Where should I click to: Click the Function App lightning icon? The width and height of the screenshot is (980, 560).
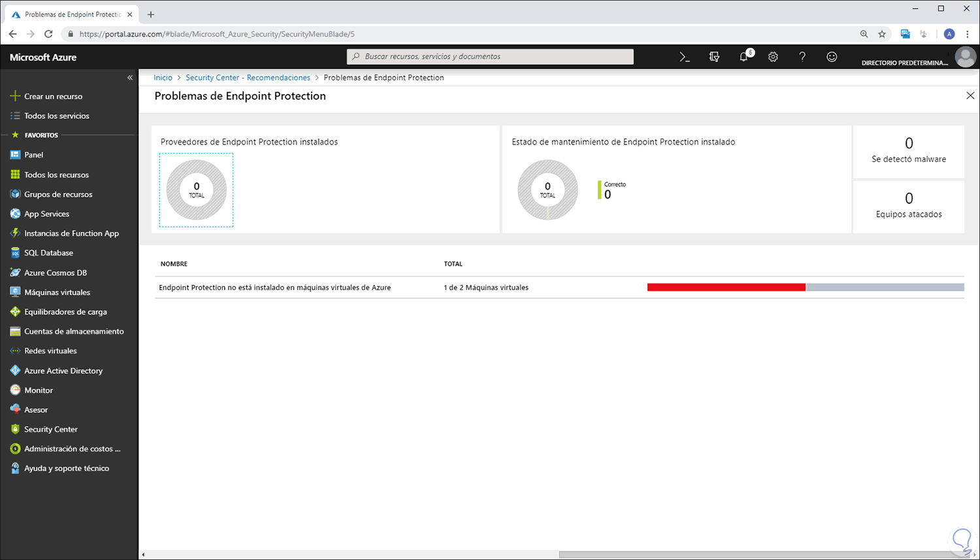pyautogui.click(x=15, y=233)
